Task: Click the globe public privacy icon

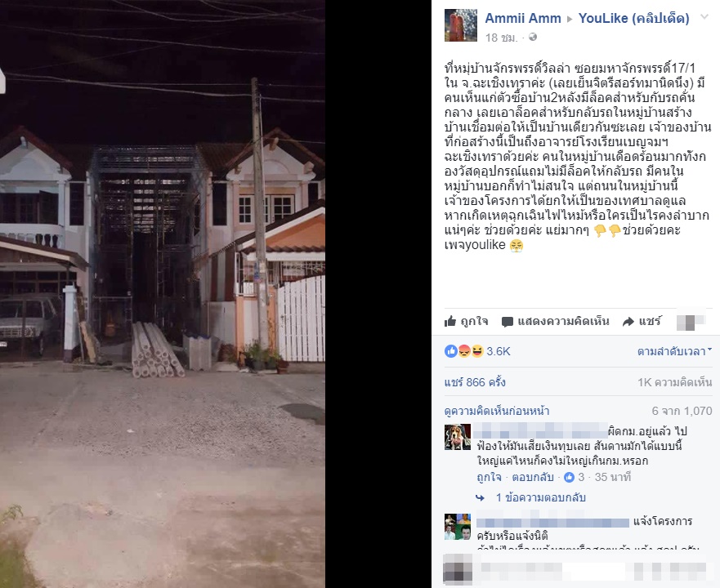Action: tap(533, 38)
